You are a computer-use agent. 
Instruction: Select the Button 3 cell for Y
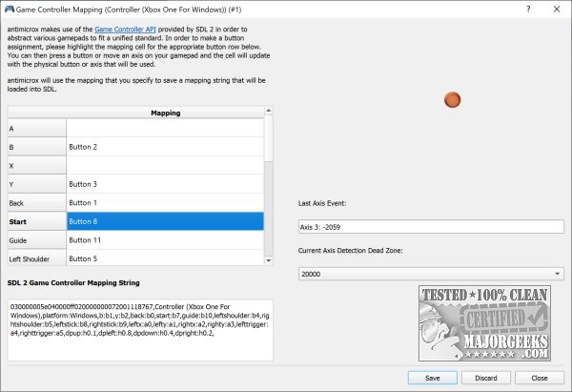coord(165,184)
